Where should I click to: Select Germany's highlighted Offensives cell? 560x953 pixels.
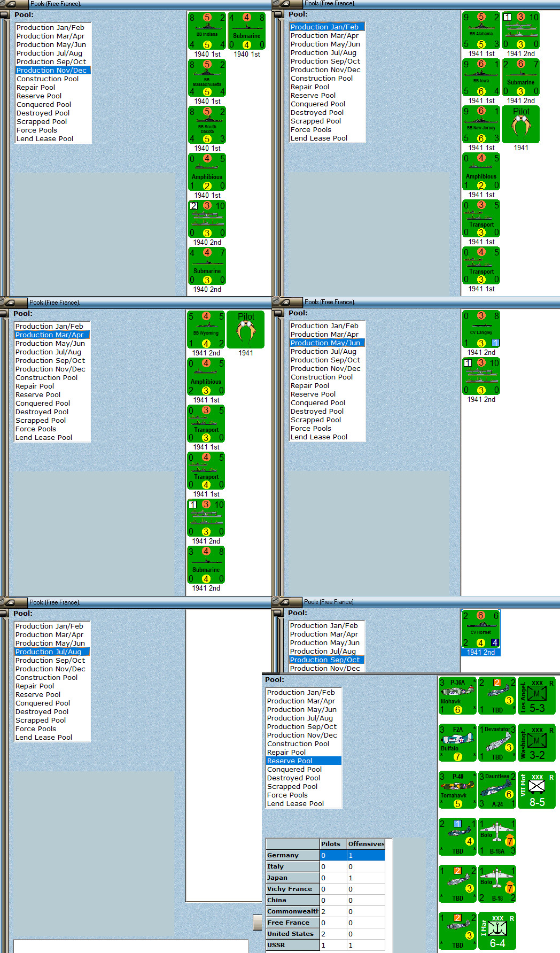tap(366, 855)
